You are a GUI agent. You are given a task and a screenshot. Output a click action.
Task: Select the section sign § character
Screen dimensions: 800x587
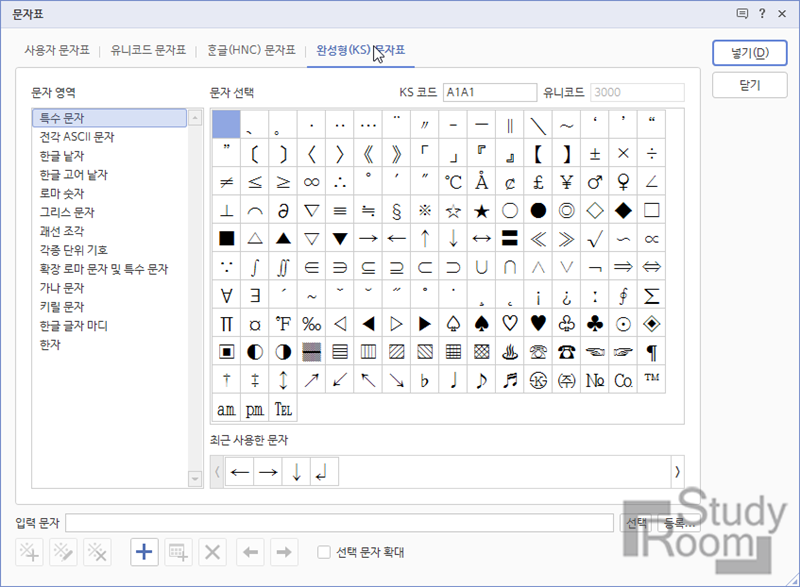click(x=396, y=210)
